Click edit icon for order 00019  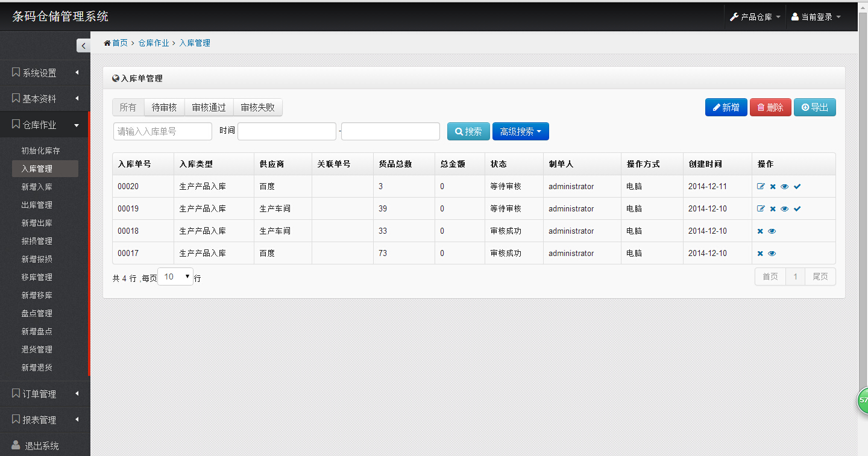pyautogui.click(x=761, y=209)
